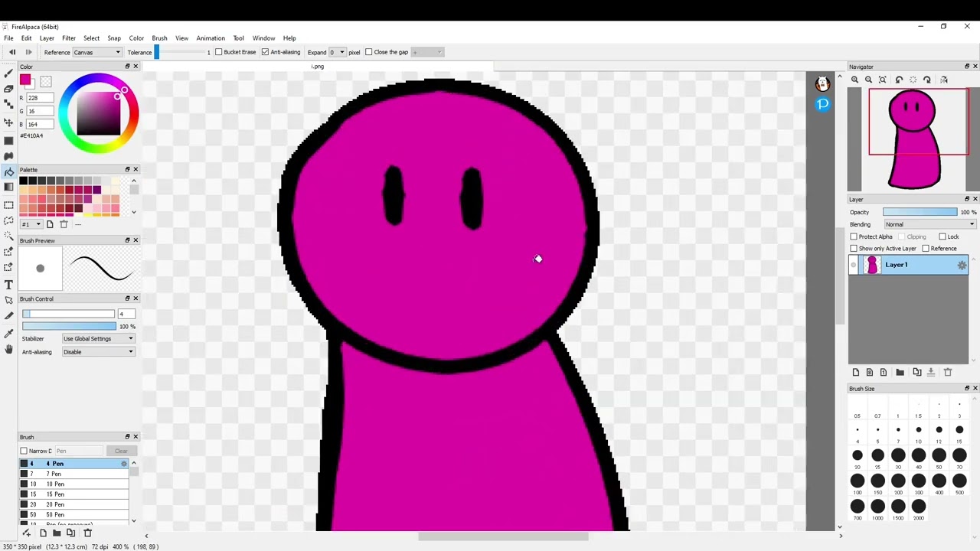Zoom out using the Navigator icon
Viewport: 980px width, 551px height.
click(868, 80)
